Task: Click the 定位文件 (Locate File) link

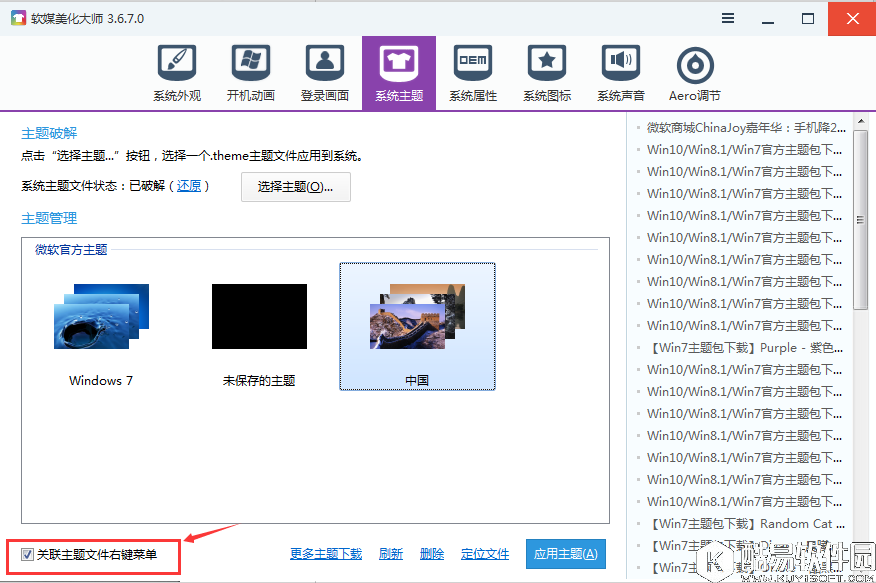Action: tap(485, 554)
